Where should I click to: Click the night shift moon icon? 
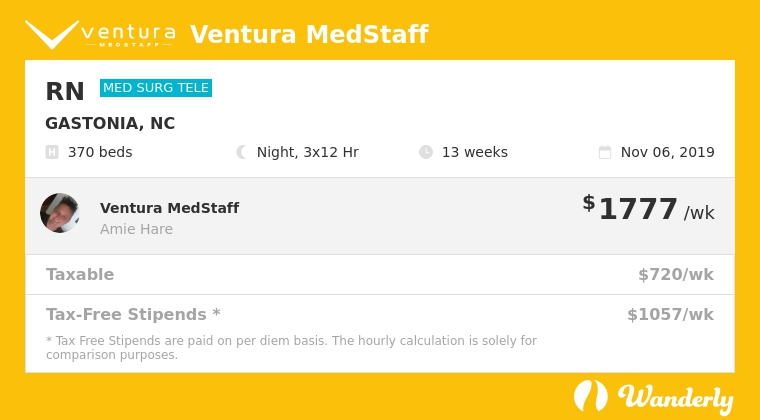tap(241, 152)
